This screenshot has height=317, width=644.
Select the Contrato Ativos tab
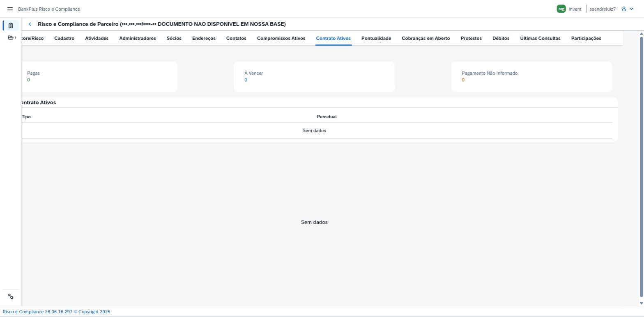(x=333, y=38)
